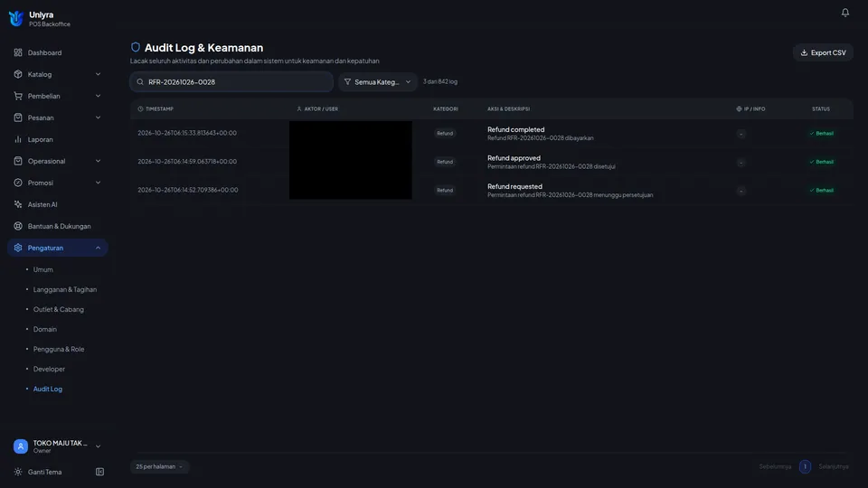The width and height of the screenshot is (868, 488).
Task: Click the Operasional icon
Action: pyautogui.click(x=18, y=161)
